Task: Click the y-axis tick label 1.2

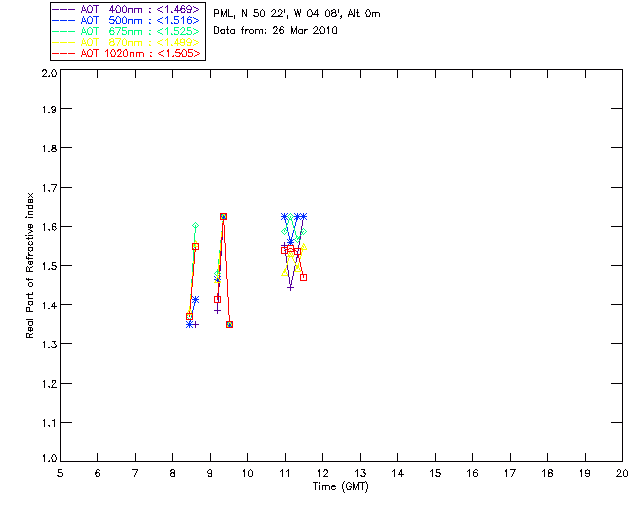Action: [x=49, y=384]
